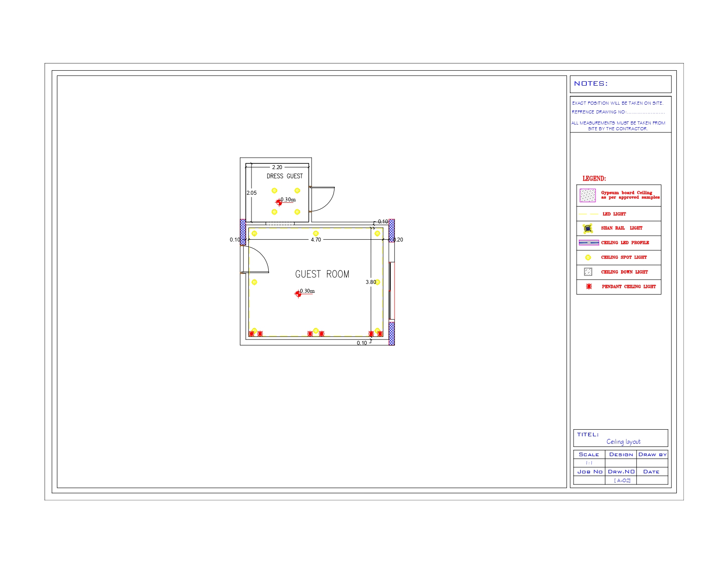Click the Ceiling layout title text
This screenshot has height=563, width=728.
[625, 441]
